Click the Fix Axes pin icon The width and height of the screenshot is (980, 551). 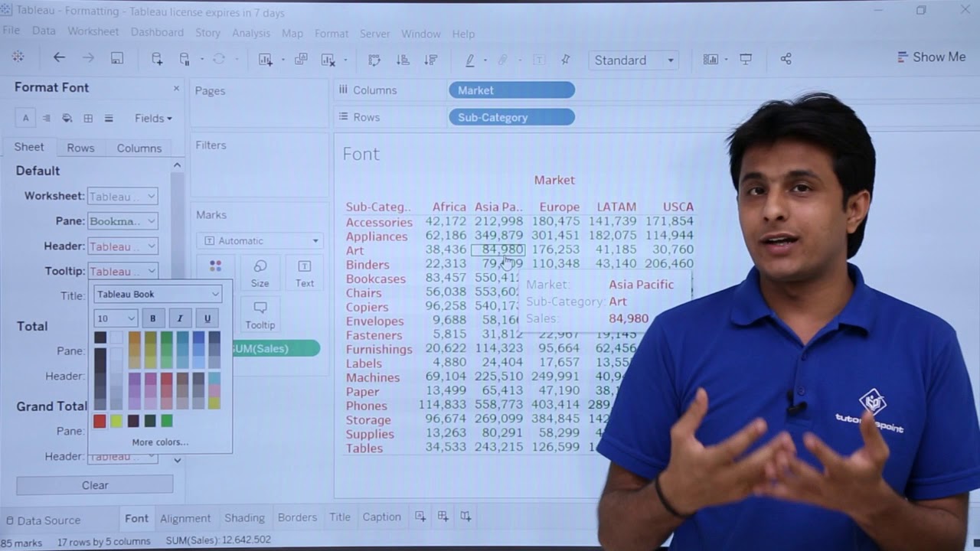[566, 59]
